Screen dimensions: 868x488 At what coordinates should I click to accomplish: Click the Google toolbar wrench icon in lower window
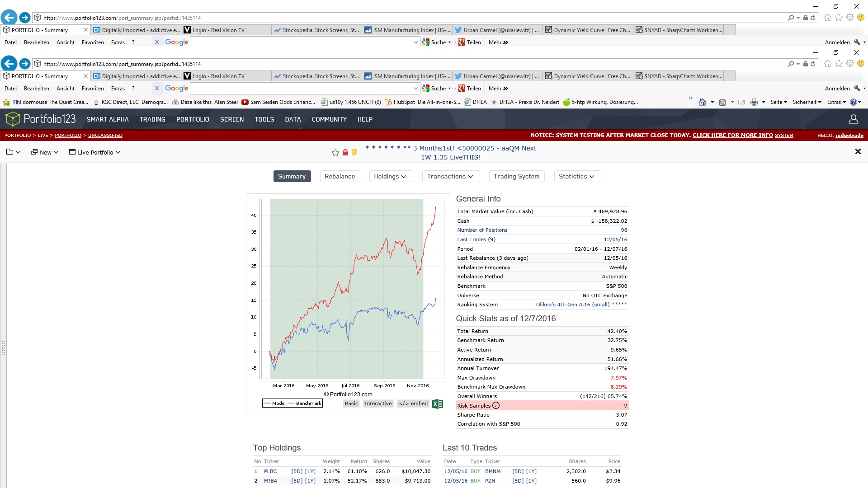pos(857,88)
